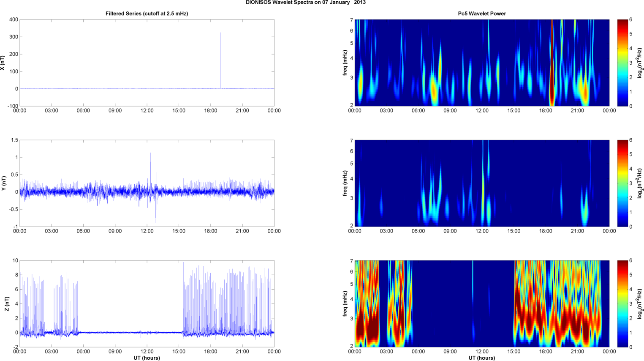Screen dimensions: 644x361
Task: Click the DIONISOS Wavelet Spectra main title
Action: click(306, 3)
